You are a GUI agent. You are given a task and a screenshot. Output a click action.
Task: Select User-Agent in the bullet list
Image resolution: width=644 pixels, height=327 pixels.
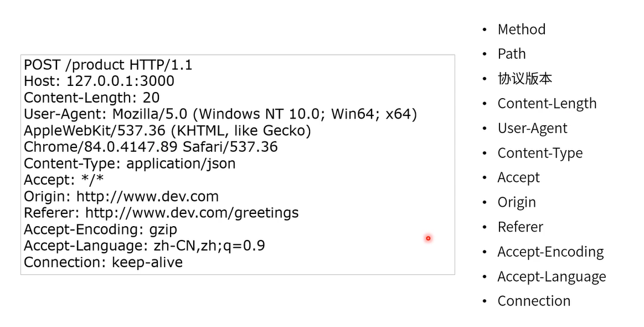pos(533,129)
